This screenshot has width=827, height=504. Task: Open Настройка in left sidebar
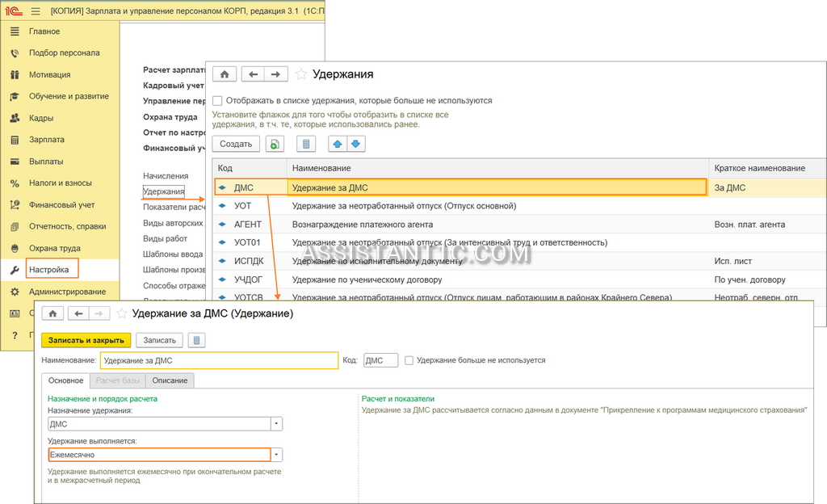[48, 270]
